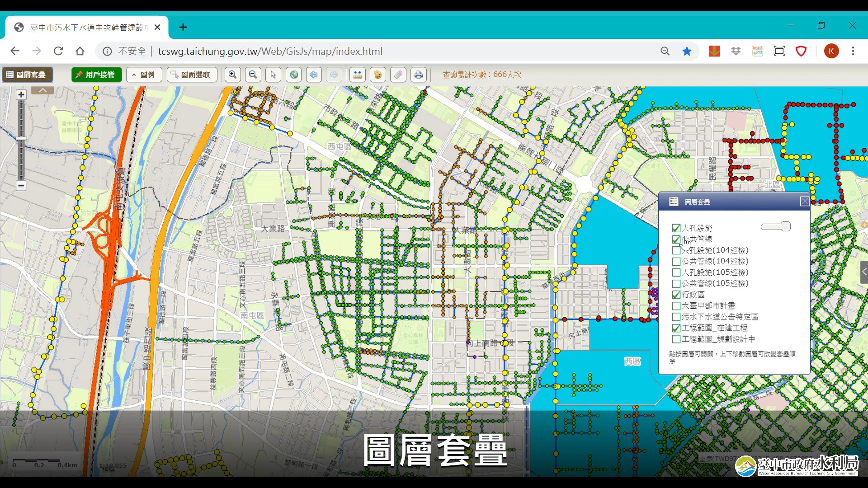Screen dimensions: 868x488
Task: Click the zoom in magnifier tool
Action: (232, 75)
